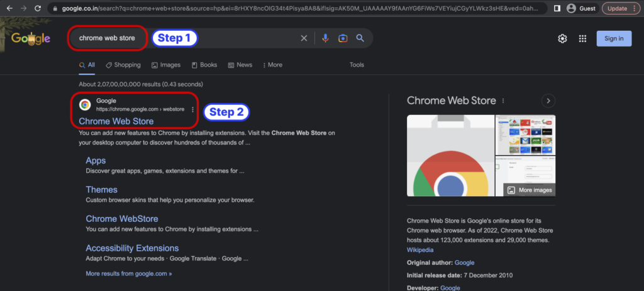The width and height of the screenshot is (644, 291).
Task: Open three-dot options beside webstore result URL
Action: point(192,109)
